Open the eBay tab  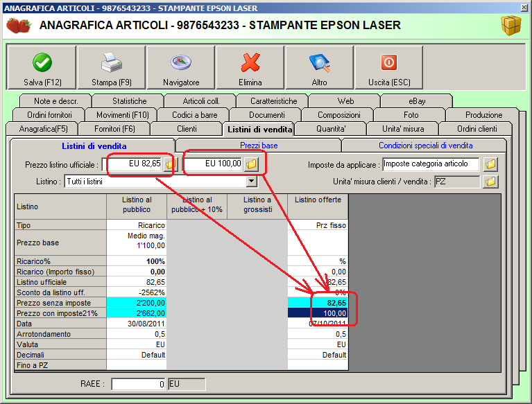pos(417,101)
